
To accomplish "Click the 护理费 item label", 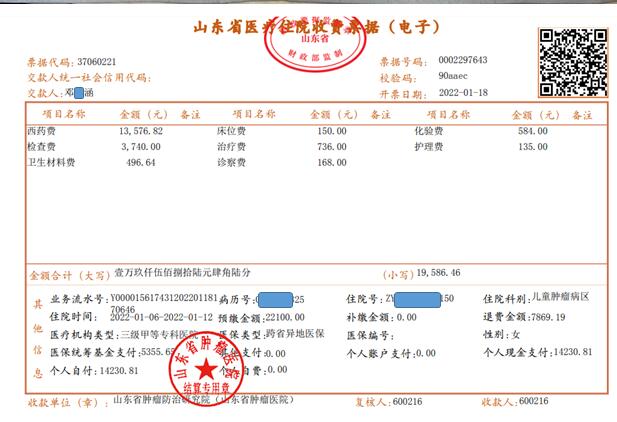I will click(428, 146).
